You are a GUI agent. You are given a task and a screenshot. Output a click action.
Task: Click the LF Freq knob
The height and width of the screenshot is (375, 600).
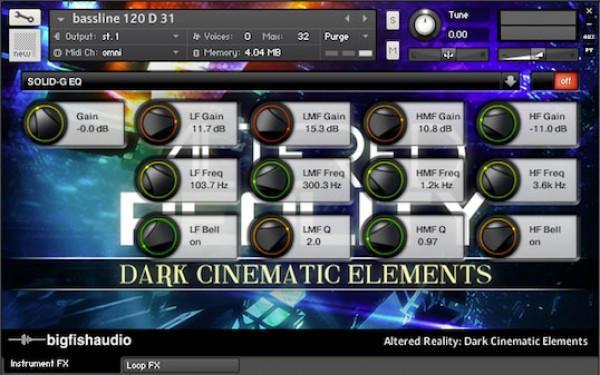[158, 180]
